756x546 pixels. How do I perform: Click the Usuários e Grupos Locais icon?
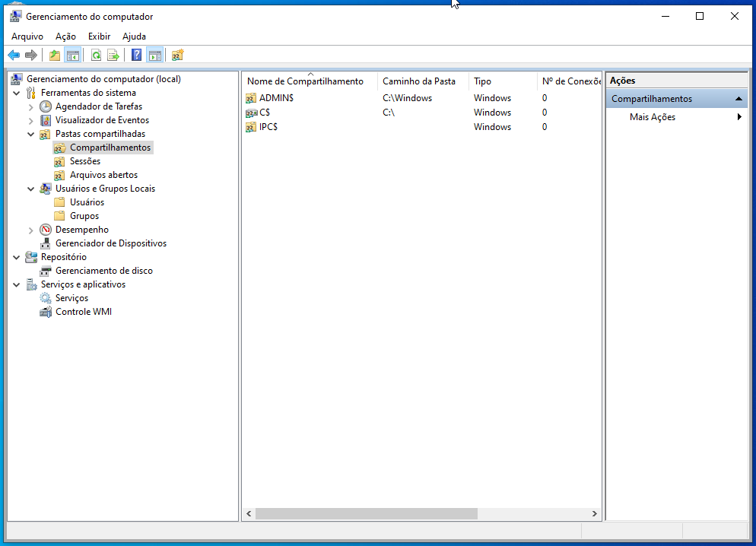(46, 189)
